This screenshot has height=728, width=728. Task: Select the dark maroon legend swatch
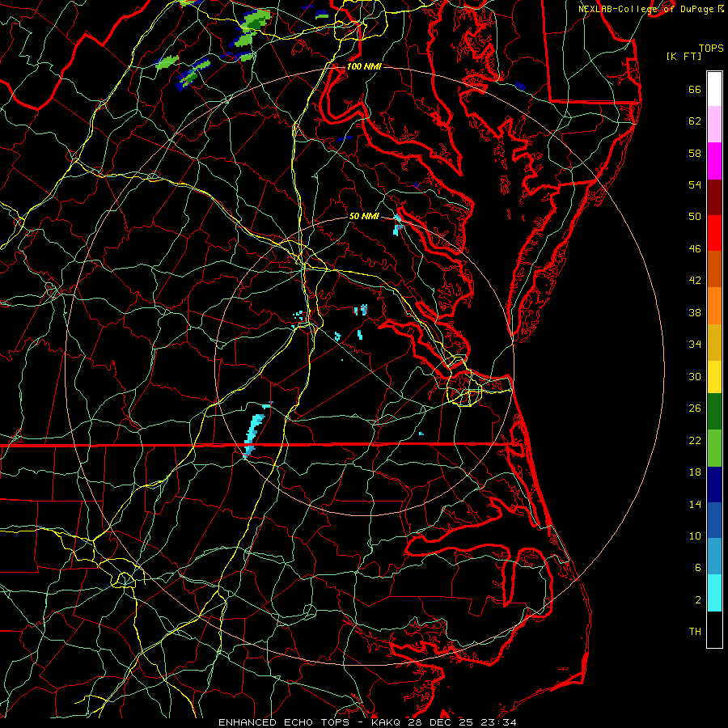(714, 197)
